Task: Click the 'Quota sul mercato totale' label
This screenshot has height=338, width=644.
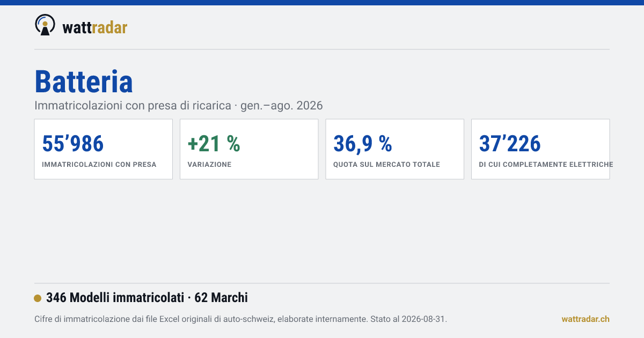Action: pos(386,165)
